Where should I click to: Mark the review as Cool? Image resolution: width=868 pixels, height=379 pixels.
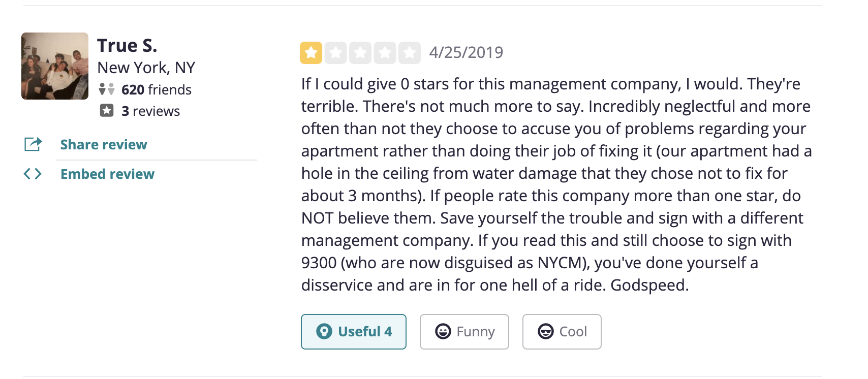562,332
